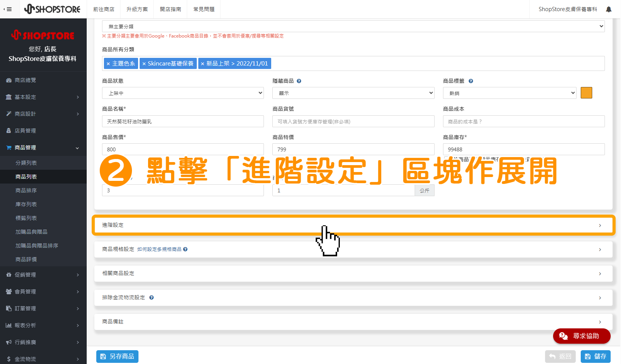Click the 商品特價 field showing 799
621x364 pixels.
353,149
